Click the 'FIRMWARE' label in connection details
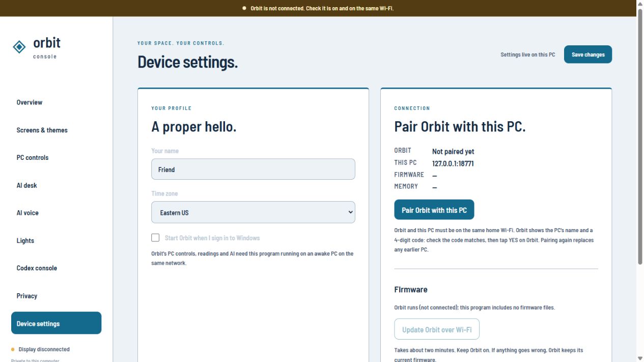644x362 pixels. (409, 175)
